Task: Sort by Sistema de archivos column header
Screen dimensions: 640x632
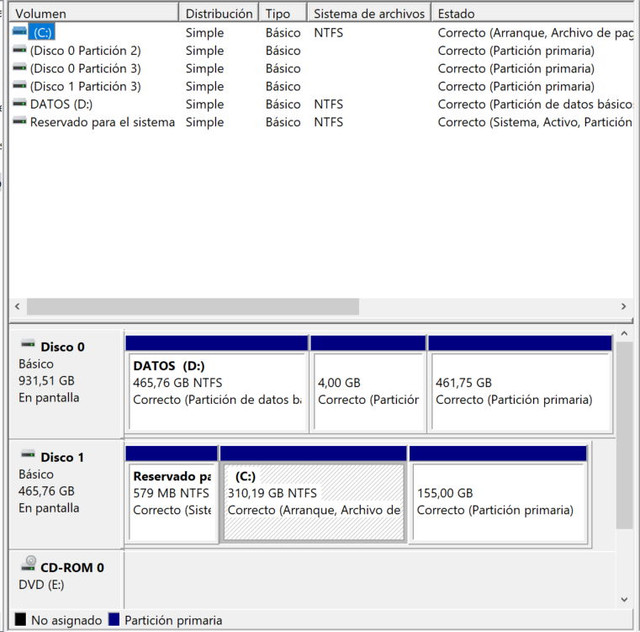Action: [x=369, y=13]
